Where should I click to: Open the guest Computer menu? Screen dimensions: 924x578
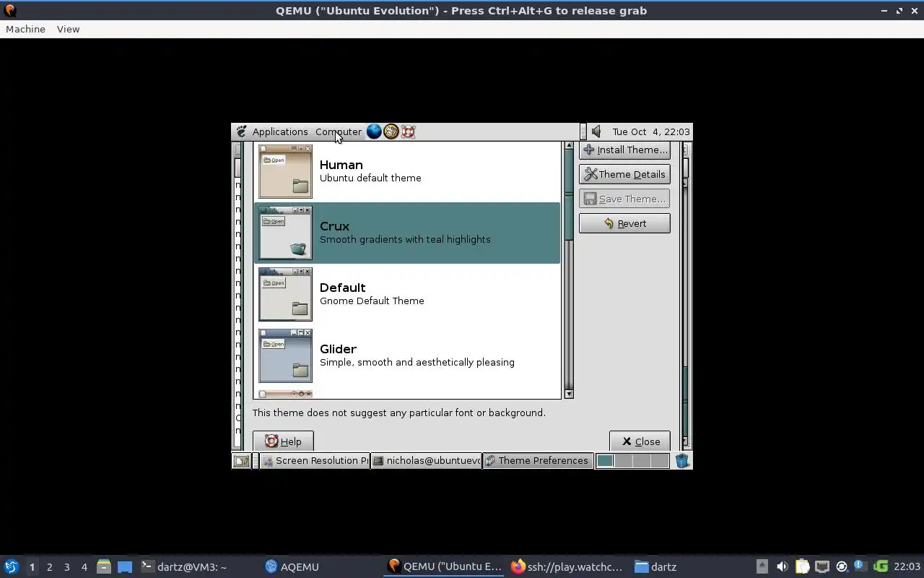coord(339,131)
